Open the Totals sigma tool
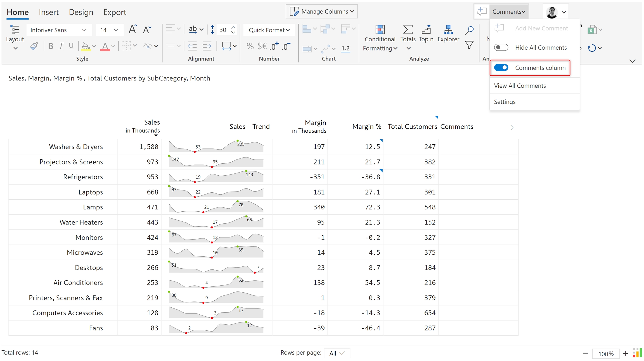 pyautogui.click(x=408, y=30)
